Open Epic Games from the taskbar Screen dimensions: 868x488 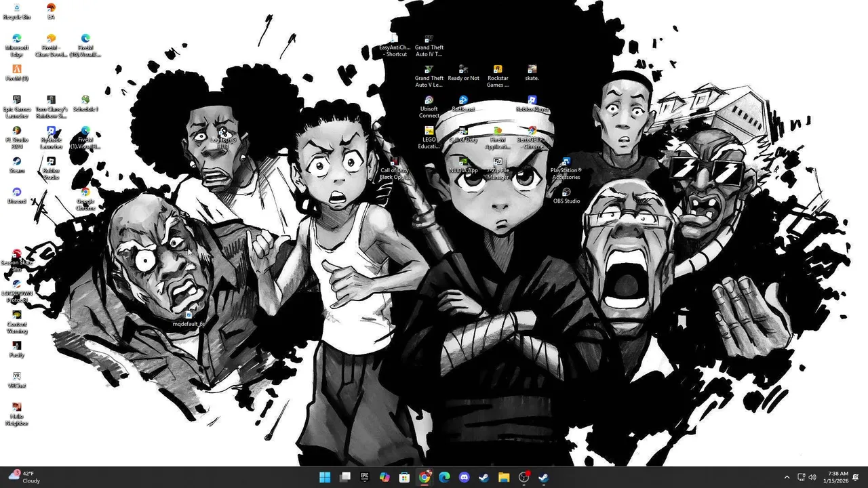[x=364, y=477]
